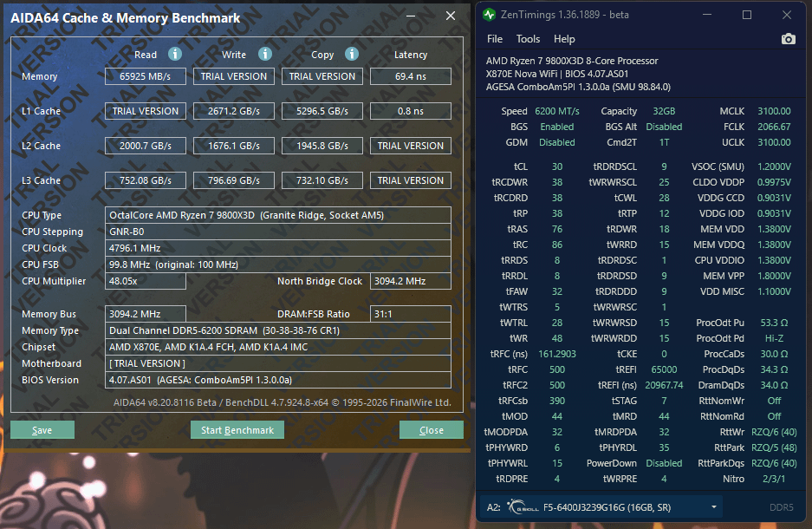Screen dimensions: 812x529
Task: Click the Read column info icon
Action: [175, 54]
